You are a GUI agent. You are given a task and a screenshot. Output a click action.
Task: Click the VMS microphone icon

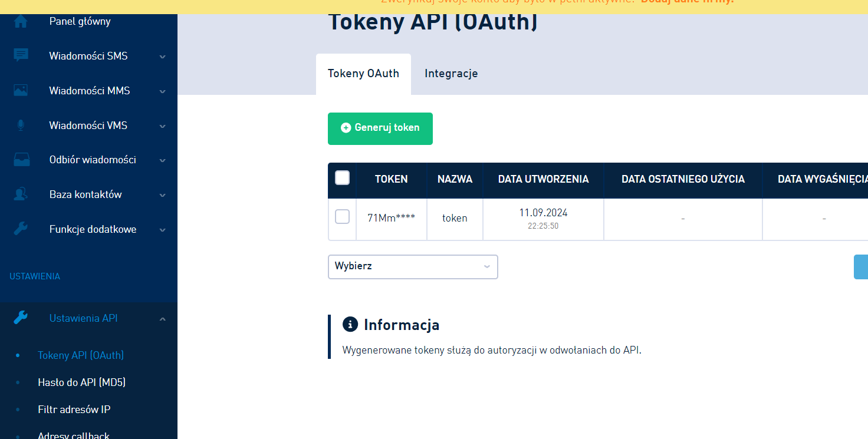(x=21, y=126)
